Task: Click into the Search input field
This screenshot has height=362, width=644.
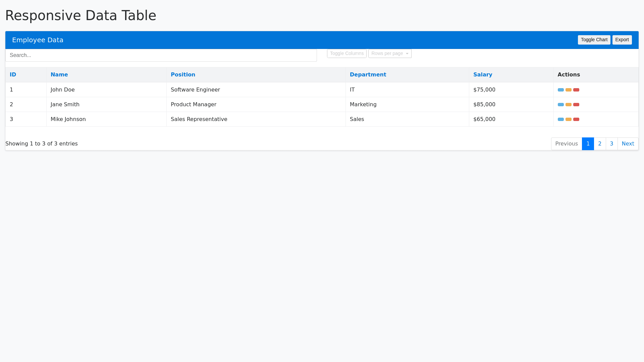Action: coord(161,55)
